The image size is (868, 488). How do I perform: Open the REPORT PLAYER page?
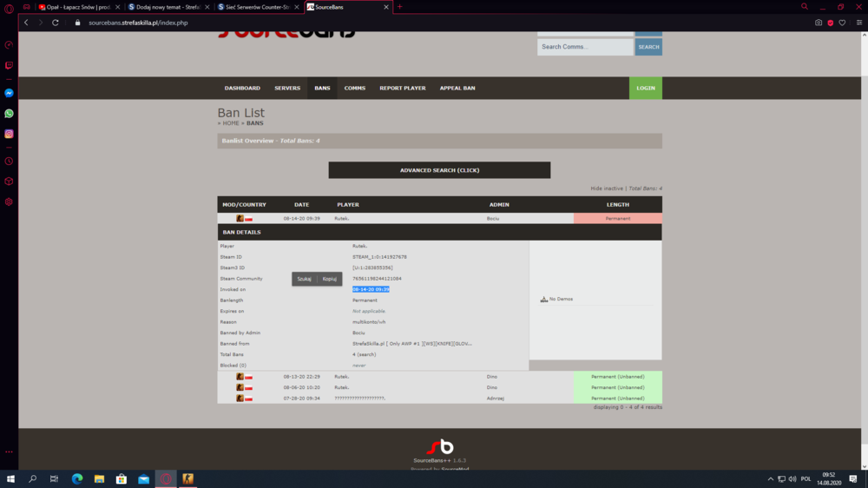pyautogui.click(x=403, y=88)
